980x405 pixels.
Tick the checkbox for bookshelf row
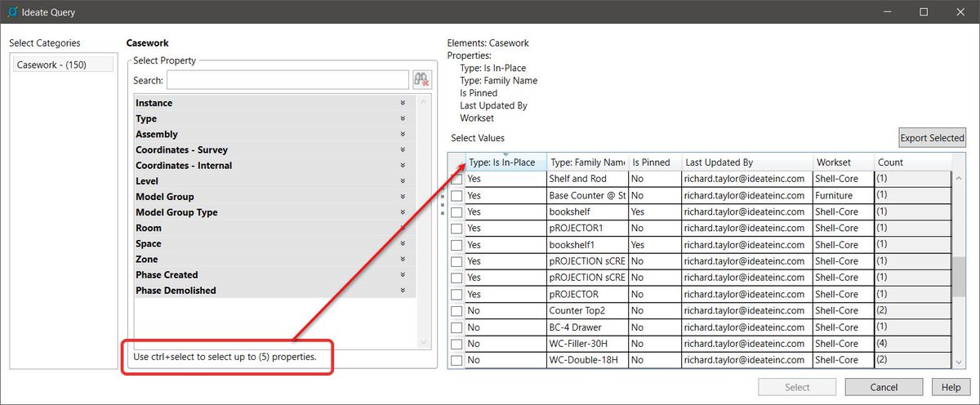point(457,211)
